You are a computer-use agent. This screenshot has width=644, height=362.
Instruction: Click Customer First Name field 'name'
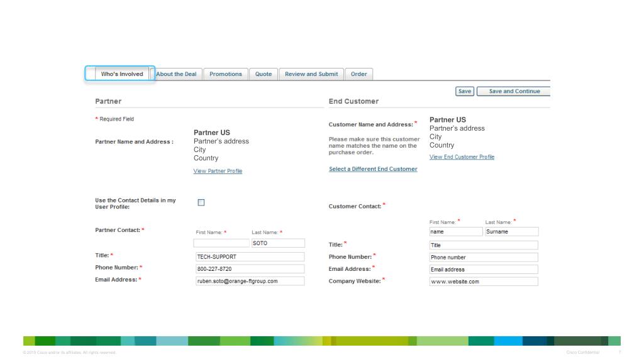pos(456,231)
